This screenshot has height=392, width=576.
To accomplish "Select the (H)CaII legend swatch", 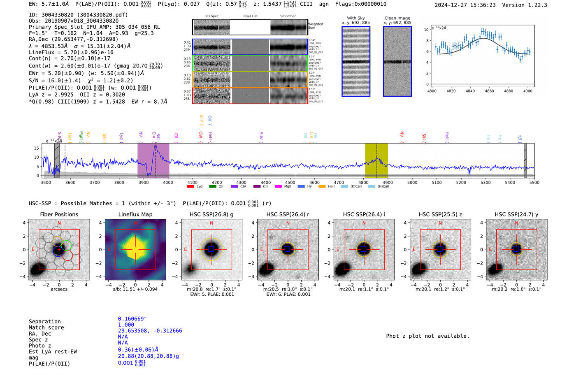I will [x=372, y=186].
